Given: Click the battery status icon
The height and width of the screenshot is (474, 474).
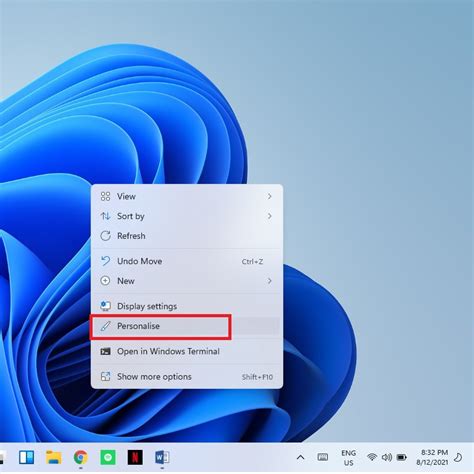Looking at the screenshot, I should click(x=402, y=457).
